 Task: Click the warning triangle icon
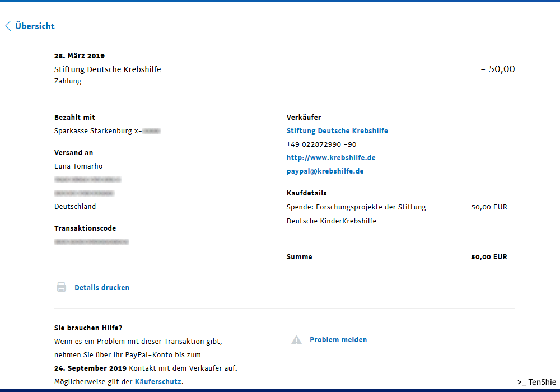click(x=296, y=340)
